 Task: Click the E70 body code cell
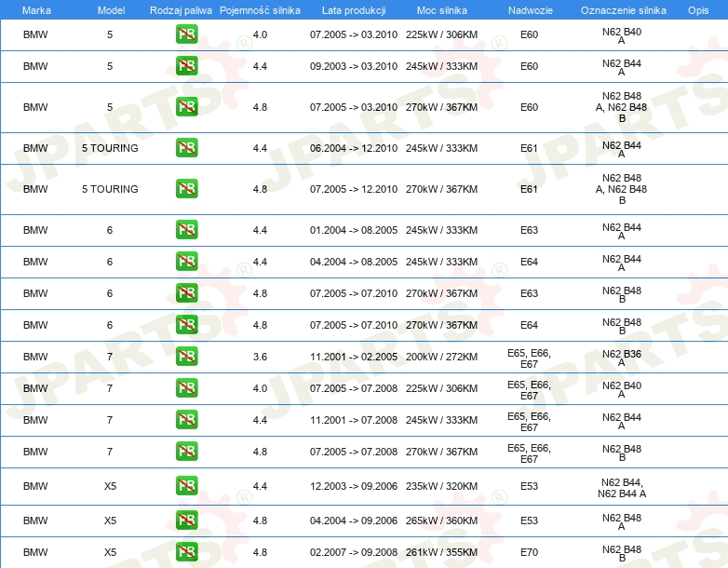[x=529, y=552]
